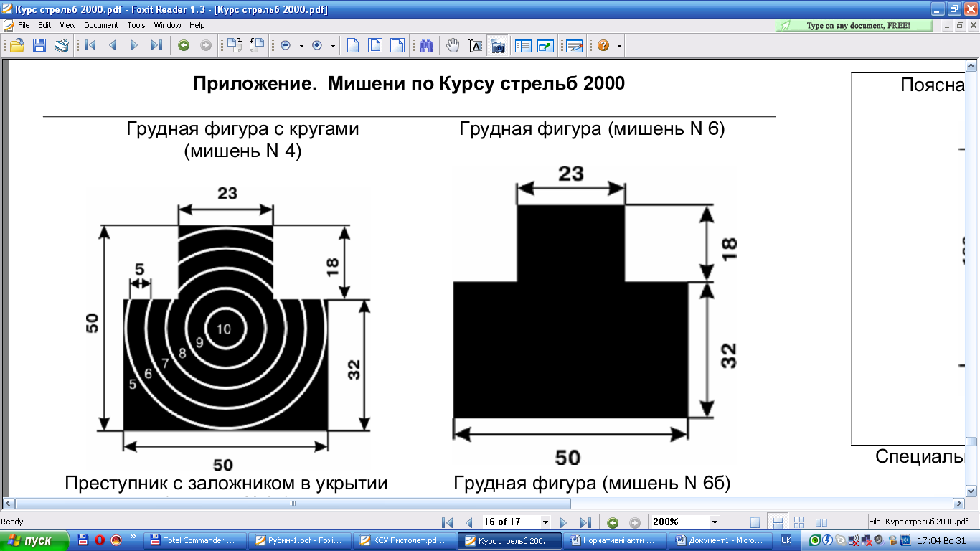Open the Document menu
Image resolution: width=980 pixels, height=551 pixels.
(x=101, y=25)
